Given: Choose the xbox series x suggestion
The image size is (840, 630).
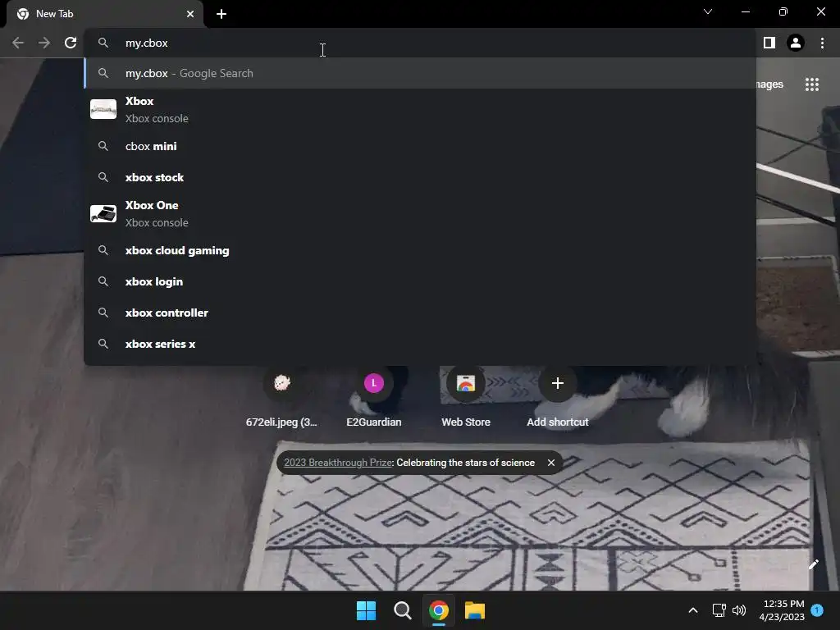Looking at the screenshot, I should coord(420,344).
